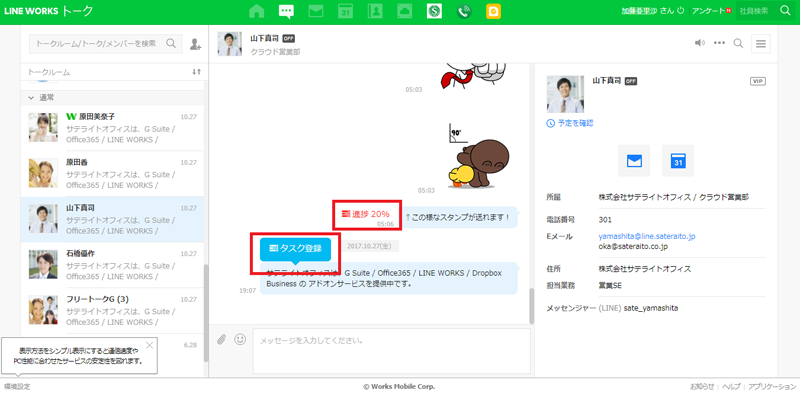
Task: Toggle the hamburger side panel button
Action: click(x=761, y=44)
